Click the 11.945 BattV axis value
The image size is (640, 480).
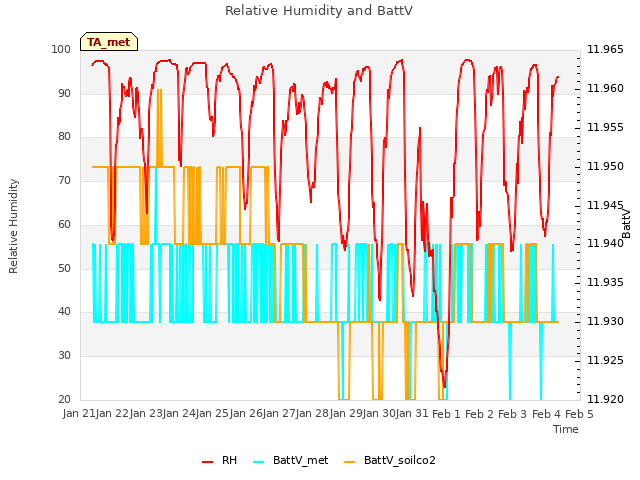[x=605, y=205]
